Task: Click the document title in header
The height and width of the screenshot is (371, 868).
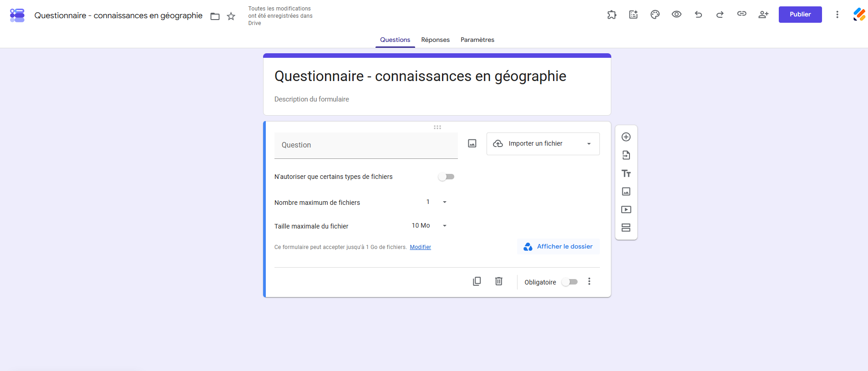Action: pyautogui.click(x=118, y=15)
